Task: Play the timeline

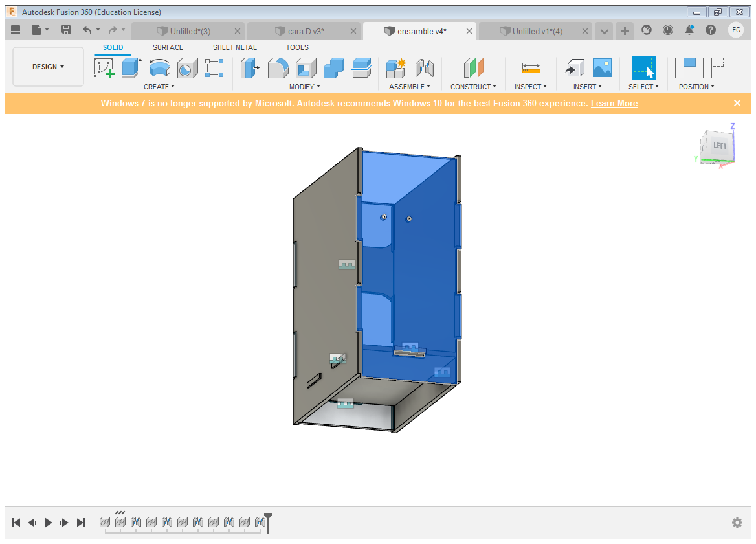Action: pos(48,522)
